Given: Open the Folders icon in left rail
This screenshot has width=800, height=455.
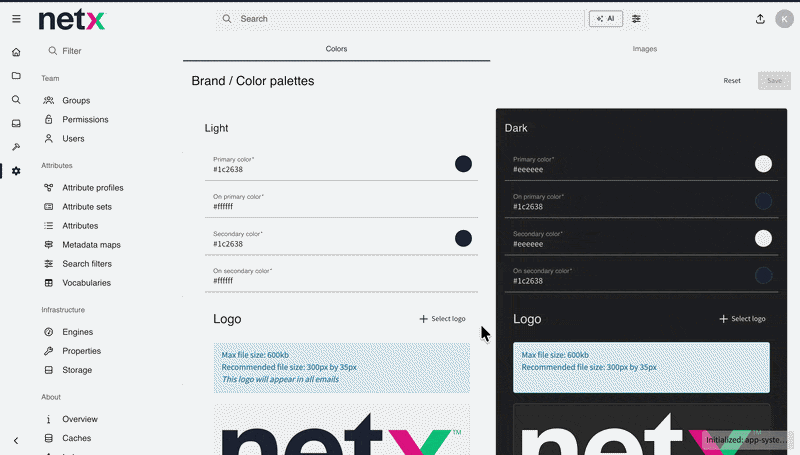Looking at the screenshot, I should [16, 75].
